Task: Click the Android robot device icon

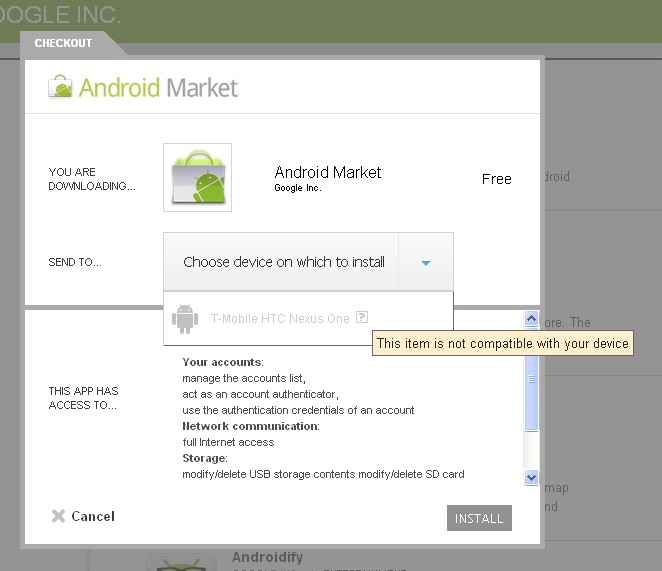Action: (185, 318)
